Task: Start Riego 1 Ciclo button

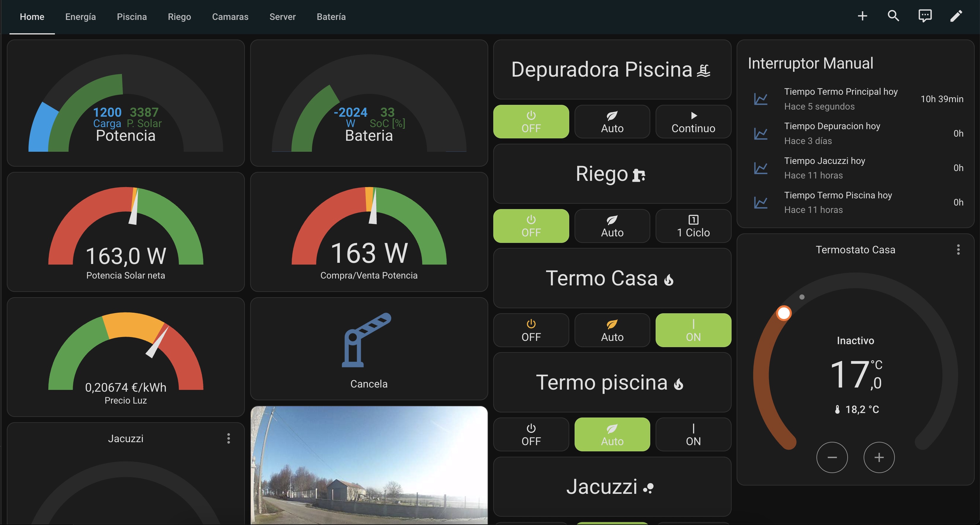Action: tap(693, 226)
